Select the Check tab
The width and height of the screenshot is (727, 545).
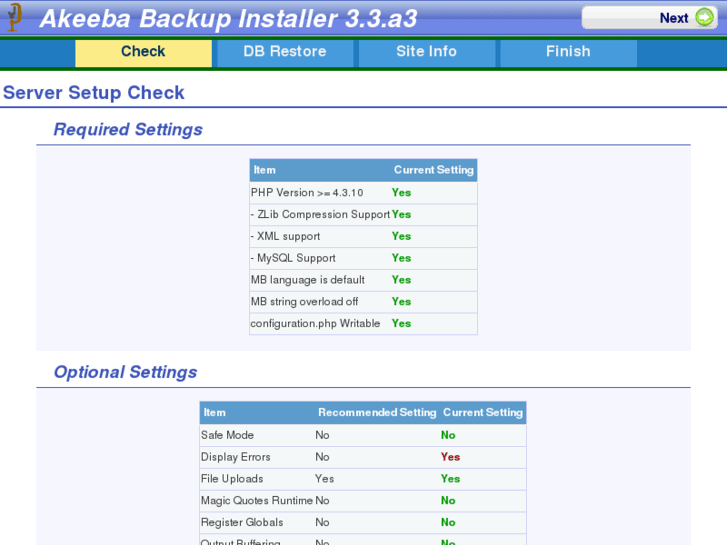pos(143,51)
